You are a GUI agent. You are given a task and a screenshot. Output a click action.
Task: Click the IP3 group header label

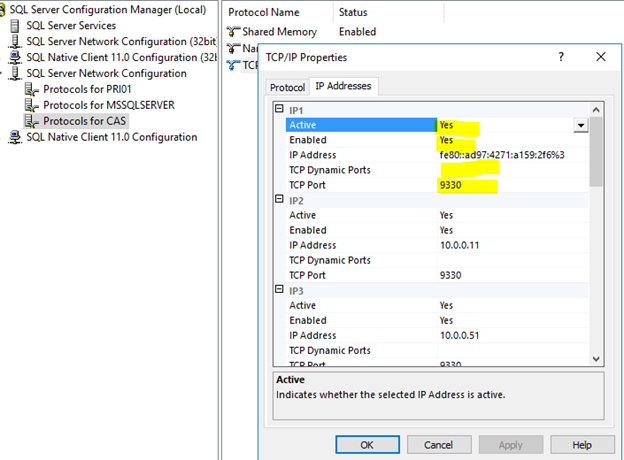(x=296, y=291)
